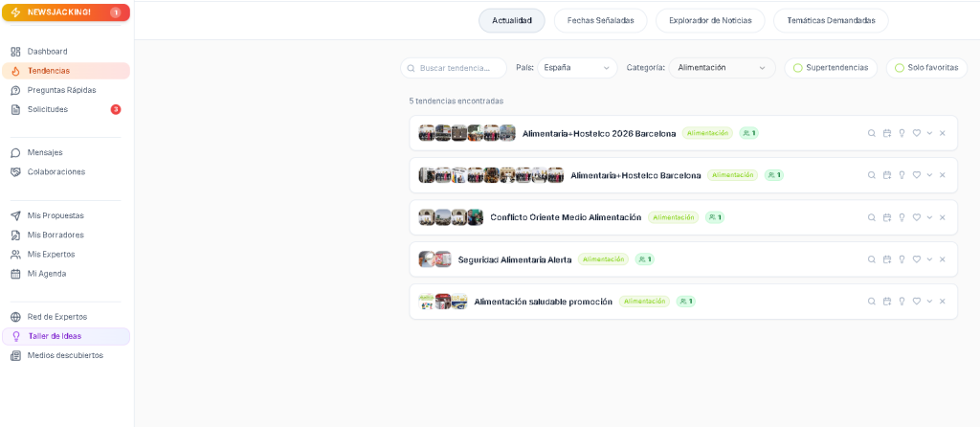
Task: Go to Red de Expertos
Action: (56, 317)
